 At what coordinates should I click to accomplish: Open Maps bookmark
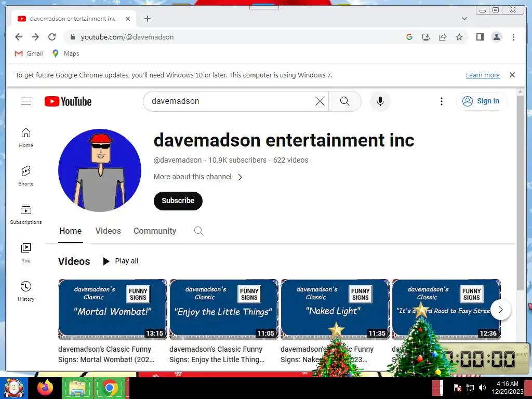[66, 54]
